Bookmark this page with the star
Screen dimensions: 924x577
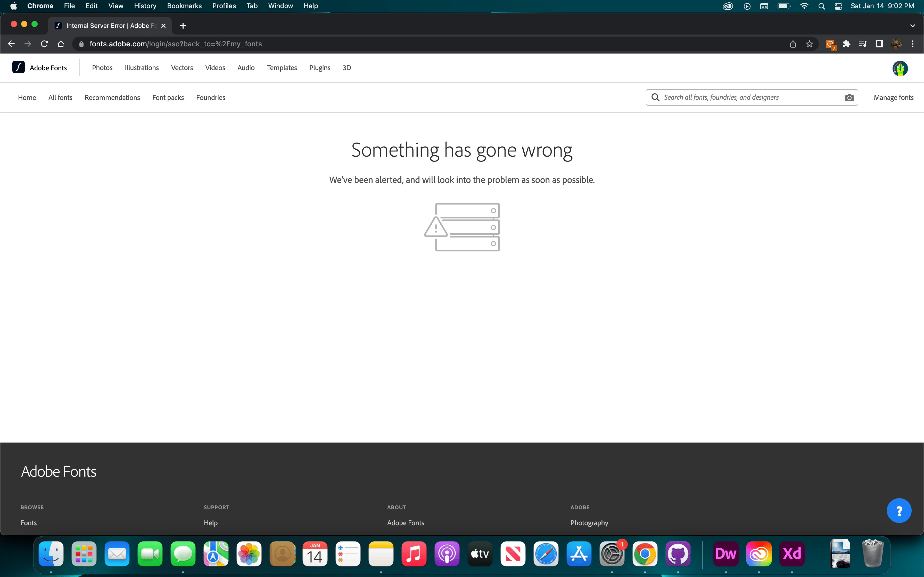(x=810, y=44)
